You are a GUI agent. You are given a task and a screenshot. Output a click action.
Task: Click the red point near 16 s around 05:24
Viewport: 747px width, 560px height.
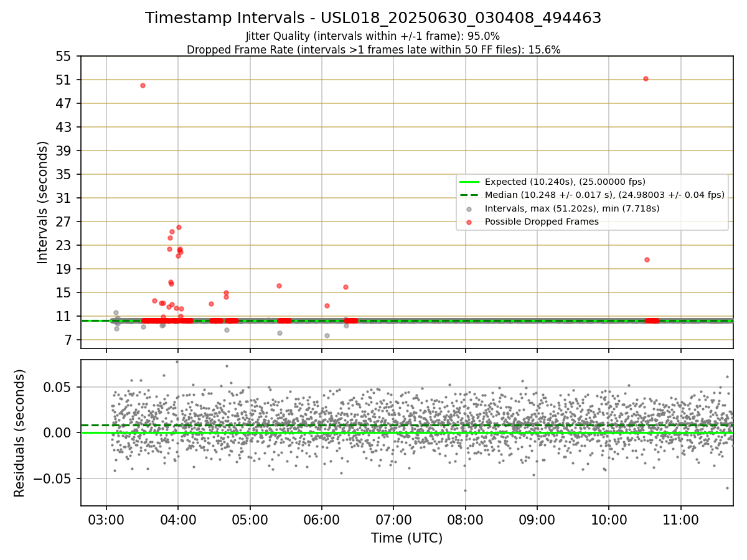pos(279,286)
